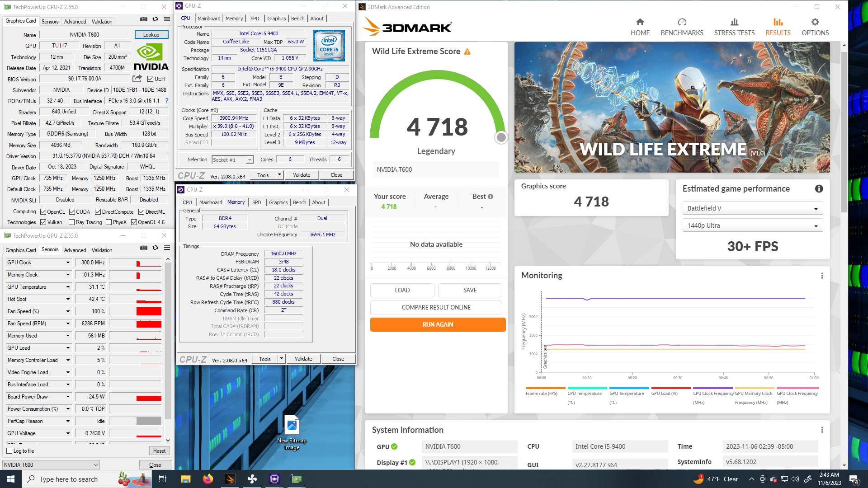Click Frame rate (FPS) legend swatch
Screen dimensions: 868x488
tap(545, 388)
